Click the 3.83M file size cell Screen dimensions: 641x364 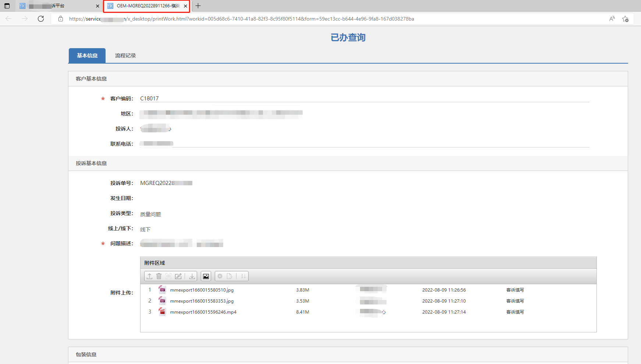coord(303,290)
